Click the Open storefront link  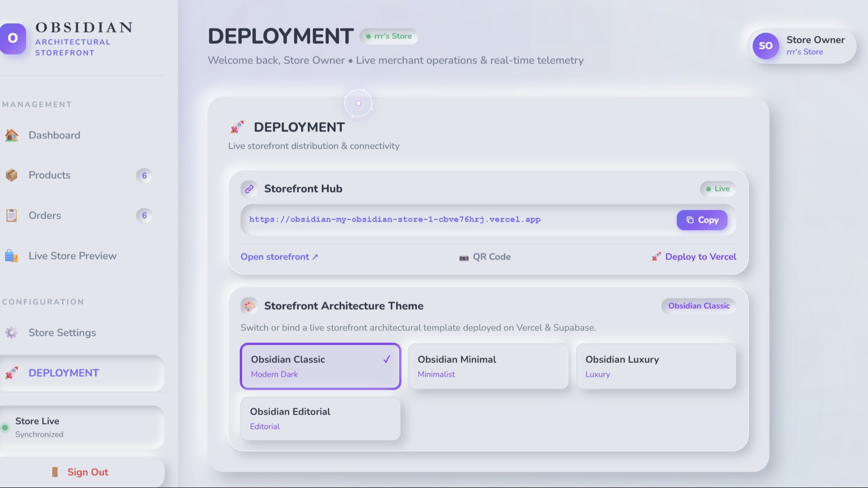[x=279, y=257]
